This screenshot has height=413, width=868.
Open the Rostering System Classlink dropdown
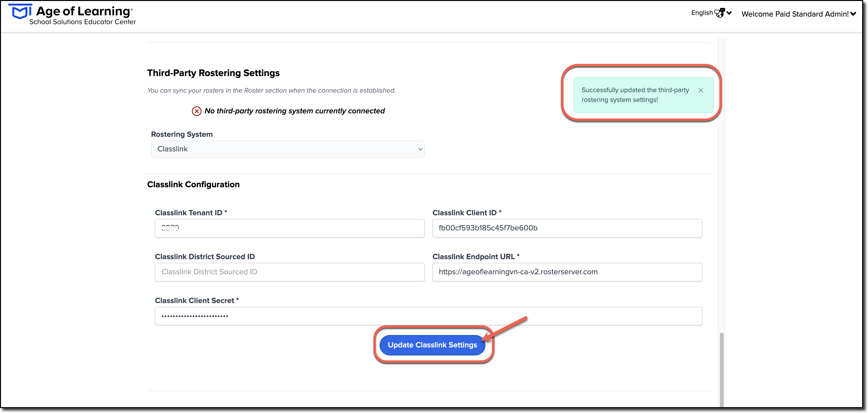pos(288,149)
